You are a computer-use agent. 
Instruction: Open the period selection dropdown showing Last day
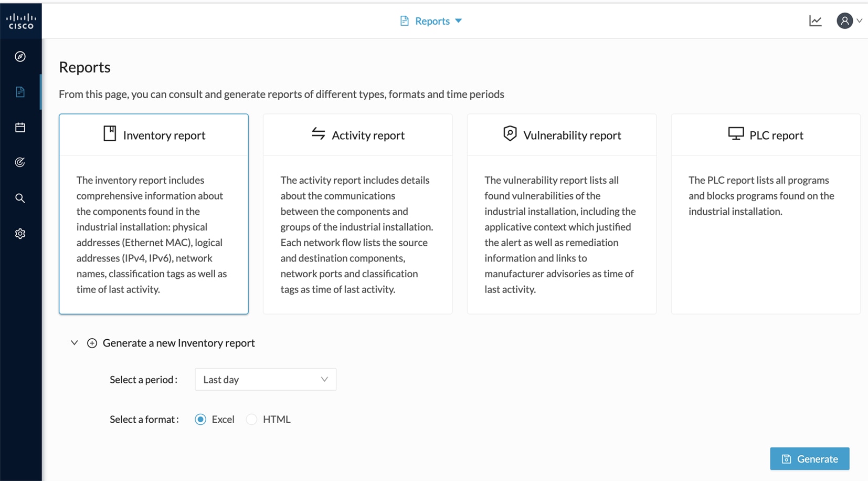(265, 379)
